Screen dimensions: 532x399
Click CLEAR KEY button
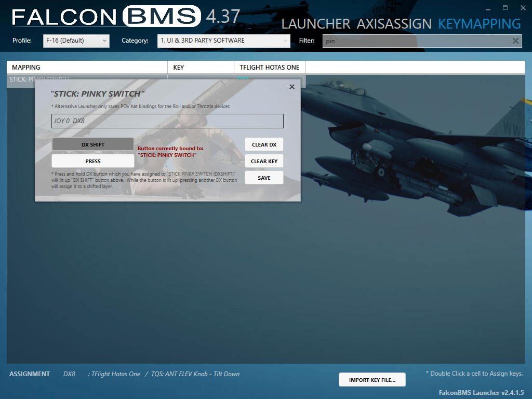264,161
